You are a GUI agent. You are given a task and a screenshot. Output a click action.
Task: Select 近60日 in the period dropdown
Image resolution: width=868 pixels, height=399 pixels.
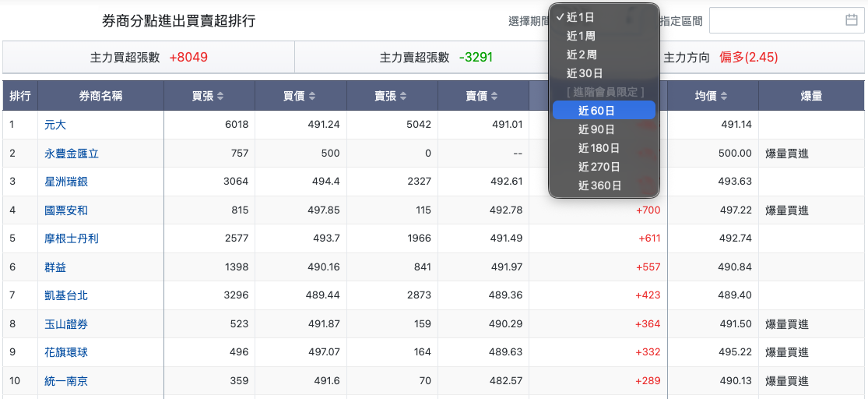point(604,111)
